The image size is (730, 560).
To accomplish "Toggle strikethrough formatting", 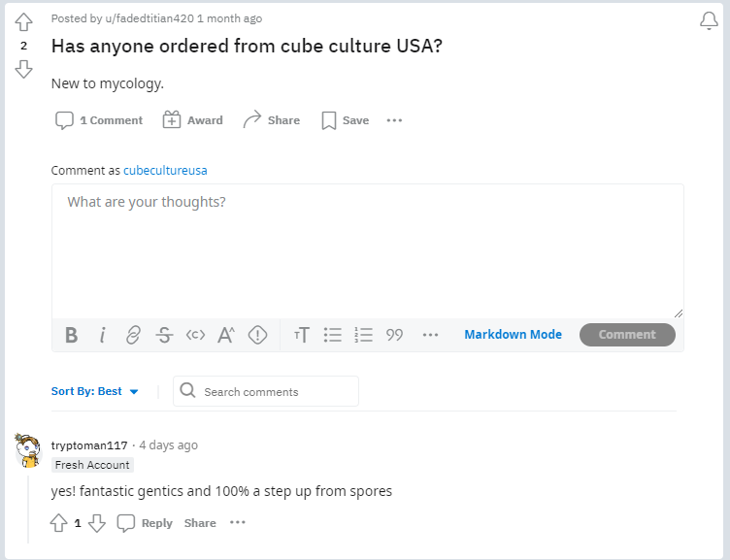I will [164, 335].
